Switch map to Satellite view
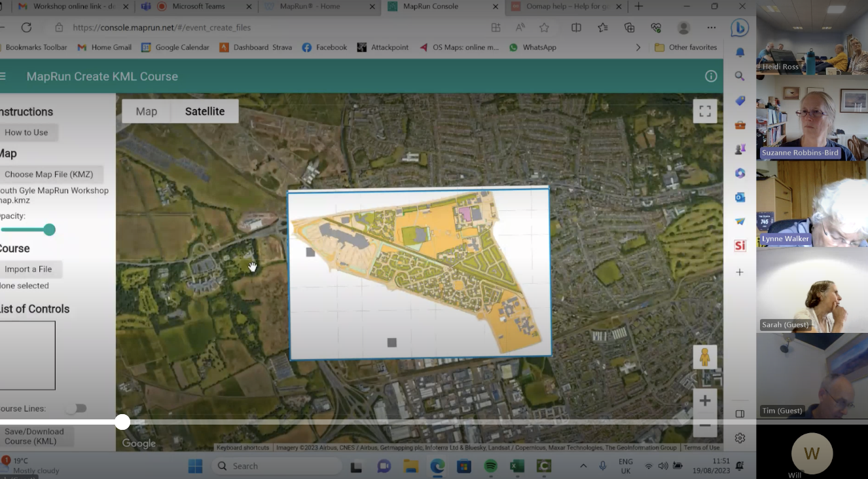This screenshot has width=868, height=479. 204,111
